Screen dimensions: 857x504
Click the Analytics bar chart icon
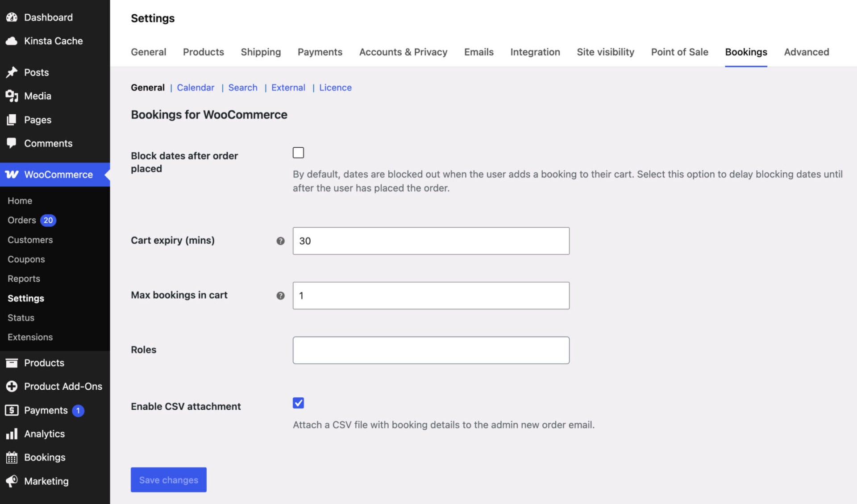[x=12, y=434]
